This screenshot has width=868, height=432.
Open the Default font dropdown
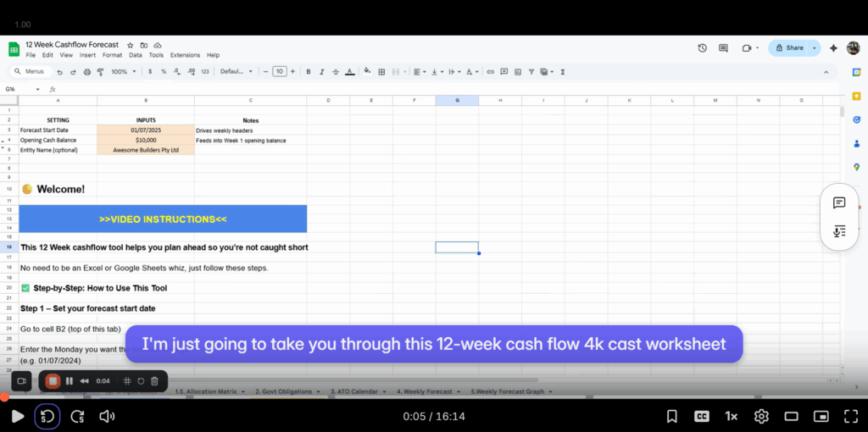(236, 72)
